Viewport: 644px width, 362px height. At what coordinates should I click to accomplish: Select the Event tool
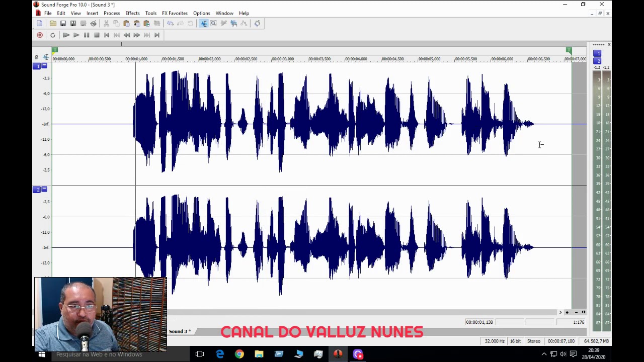tap(233, 24)
